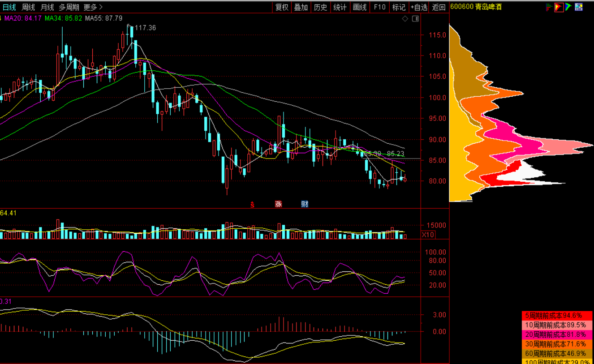The height and width of the screenshot is (364, 594).
Task: Select the 5周期前成本94.6% red legend entry
Action: click(557, 315)
